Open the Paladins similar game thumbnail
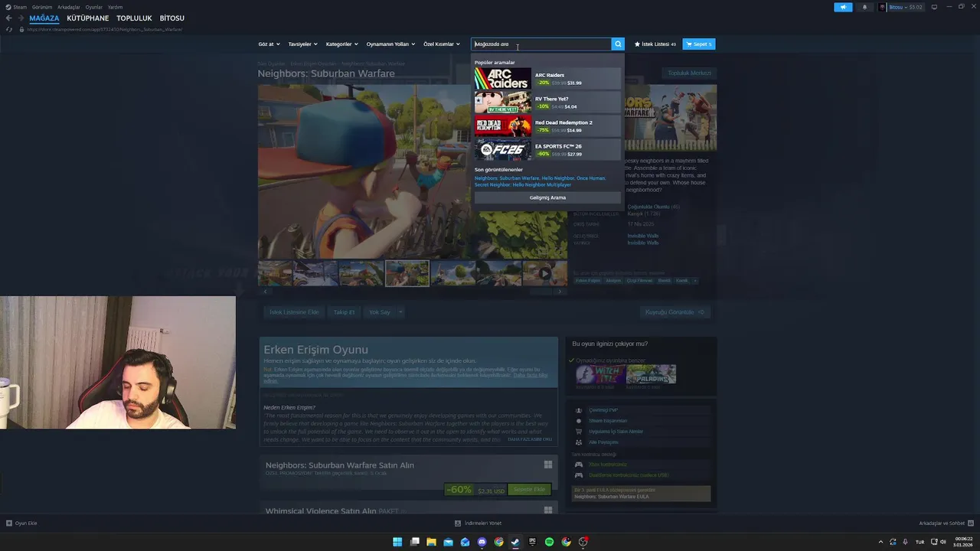This screenshot has height=551, width=980. point(651,374)
